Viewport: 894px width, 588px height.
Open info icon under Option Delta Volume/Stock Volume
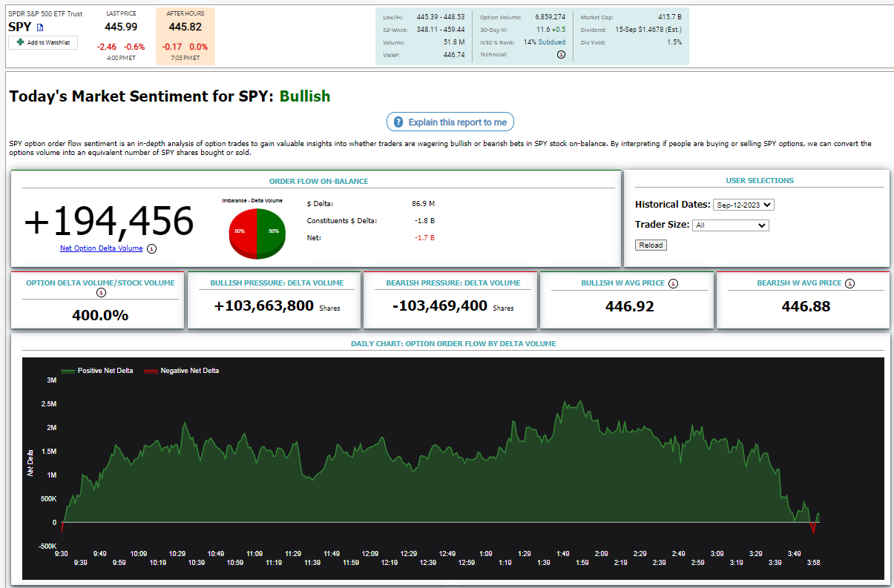point(101,292)
